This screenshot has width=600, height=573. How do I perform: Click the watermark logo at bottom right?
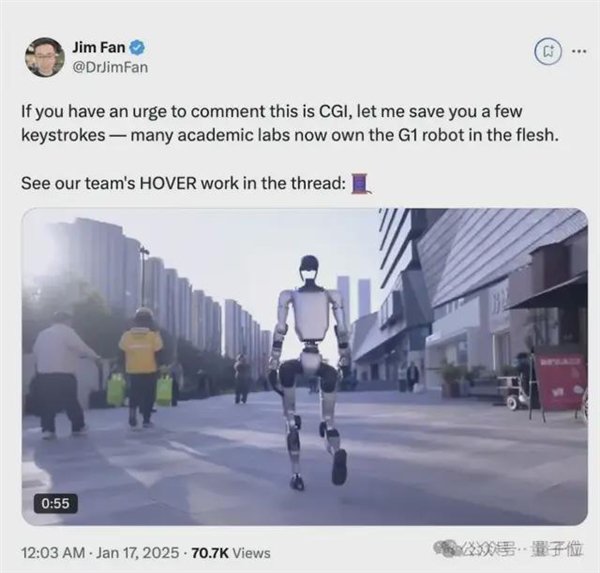pos(509,548)
